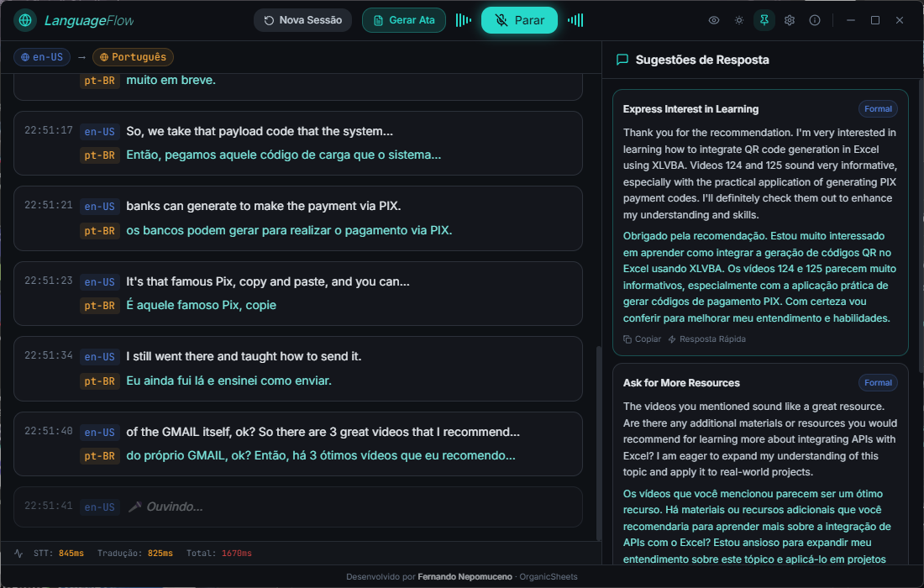Open settings gear icon
Screen dimensions: 924x588
pyautogui.click(x=790, y=20)
